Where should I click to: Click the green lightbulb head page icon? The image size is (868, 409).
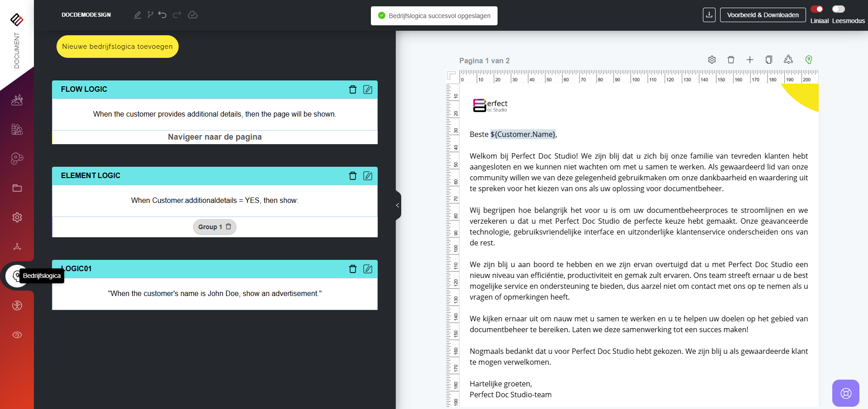click(x=809, y=60)
